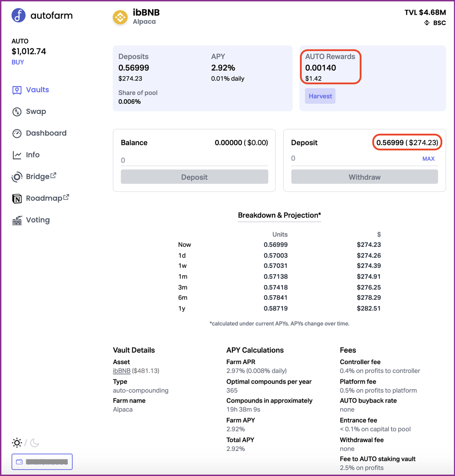Click the 6m units value 0.57841
This screenshot has height=476, width=455.
pyautogui.click(x=276, y=297)
